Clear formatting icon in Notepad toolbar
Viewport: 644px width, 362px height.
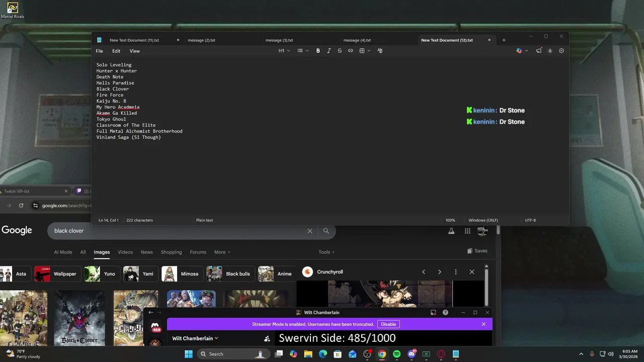(x=380, y=51)
